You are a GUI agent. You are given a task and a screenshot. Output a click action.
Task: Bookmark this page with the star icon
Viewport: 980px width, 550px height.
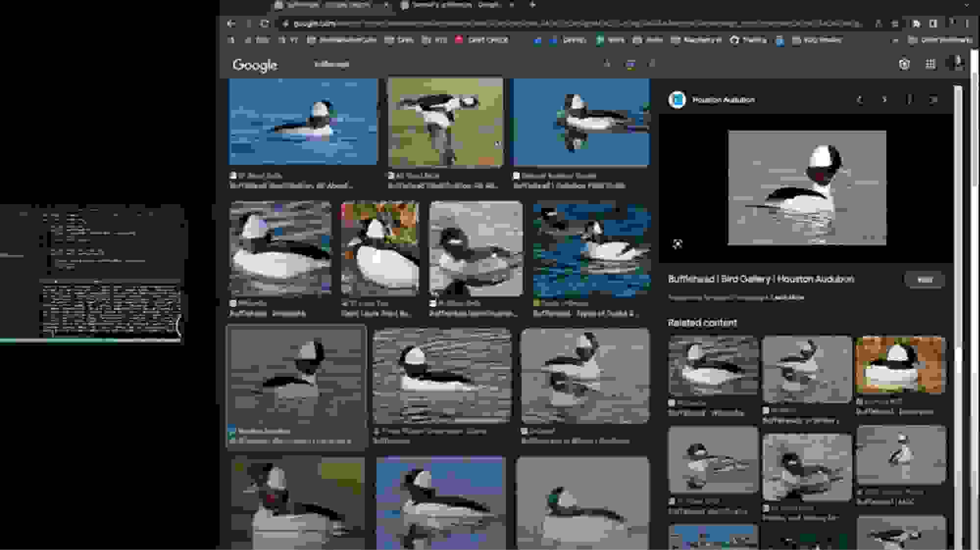[878, 23]
